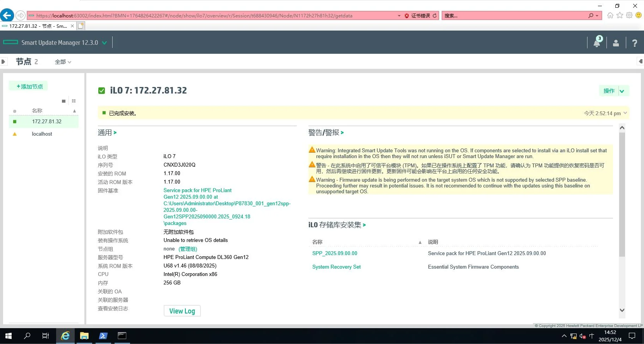Open the Windows Start menu
This screenshot has width=644, height=344.
[9, 336]
